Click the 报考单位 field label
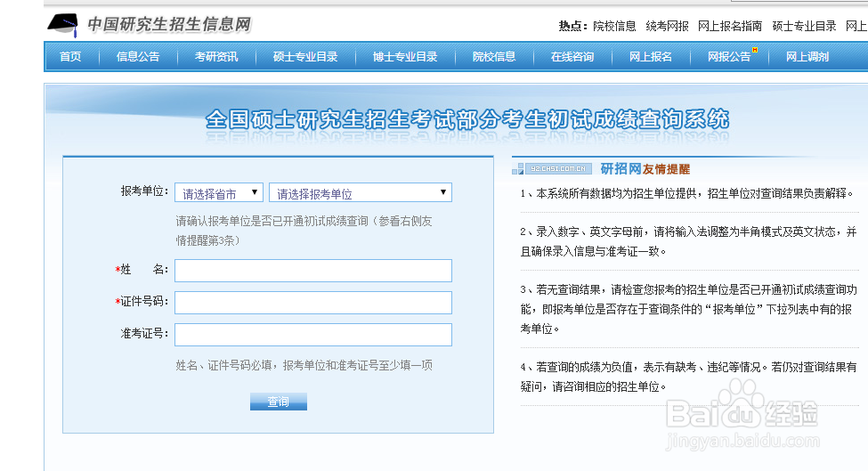 tap(144, 191)
